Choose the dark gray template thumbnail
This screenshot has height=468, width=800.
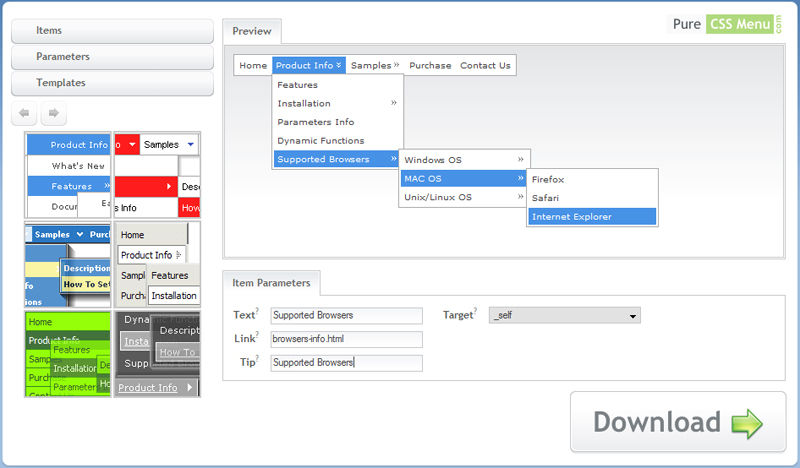tap(157, 354)
